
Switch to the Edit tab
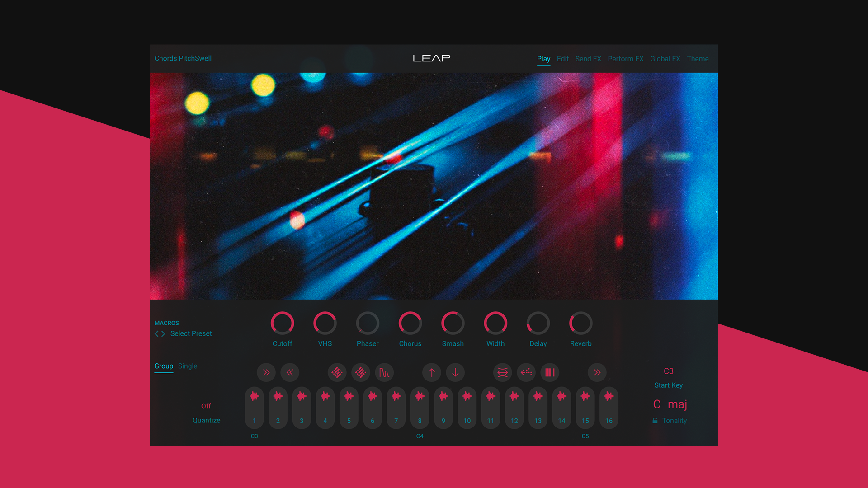point(562,59)
